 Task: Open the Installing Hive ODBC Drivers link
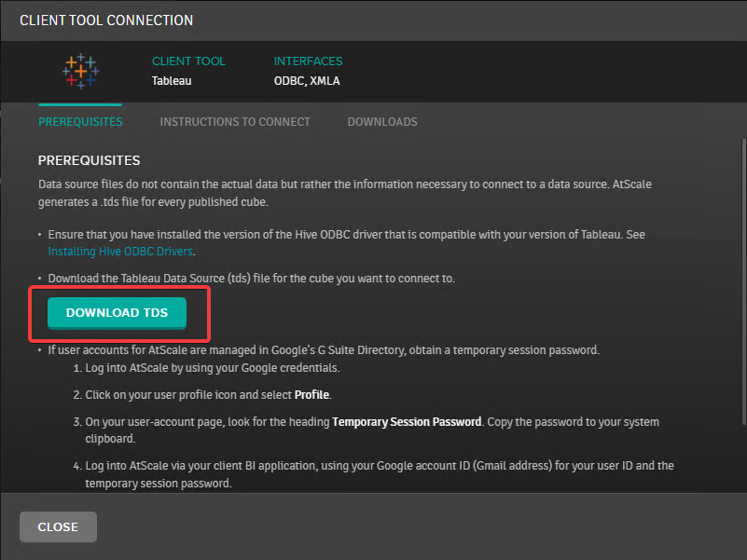(x=120, y=251)
